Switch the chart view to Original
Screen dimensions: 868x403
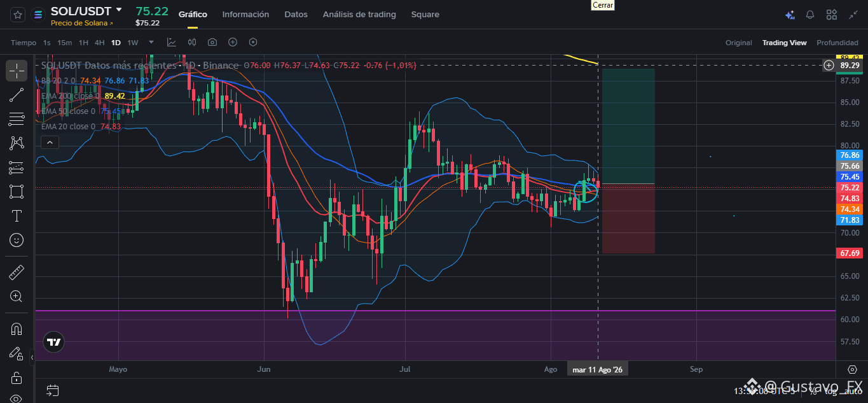pos(738,43)
